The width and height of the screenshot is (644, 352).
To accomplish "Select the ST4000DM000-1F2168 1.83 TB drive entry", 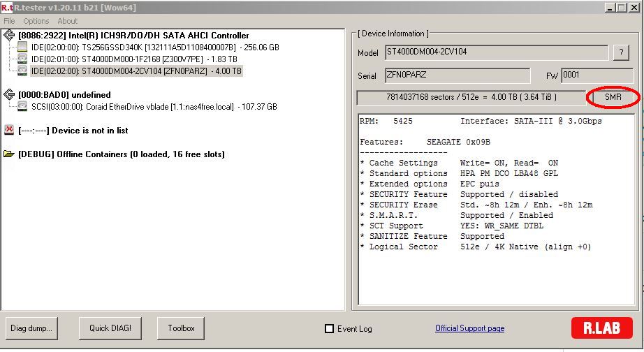I will click(x=134, y=59).
